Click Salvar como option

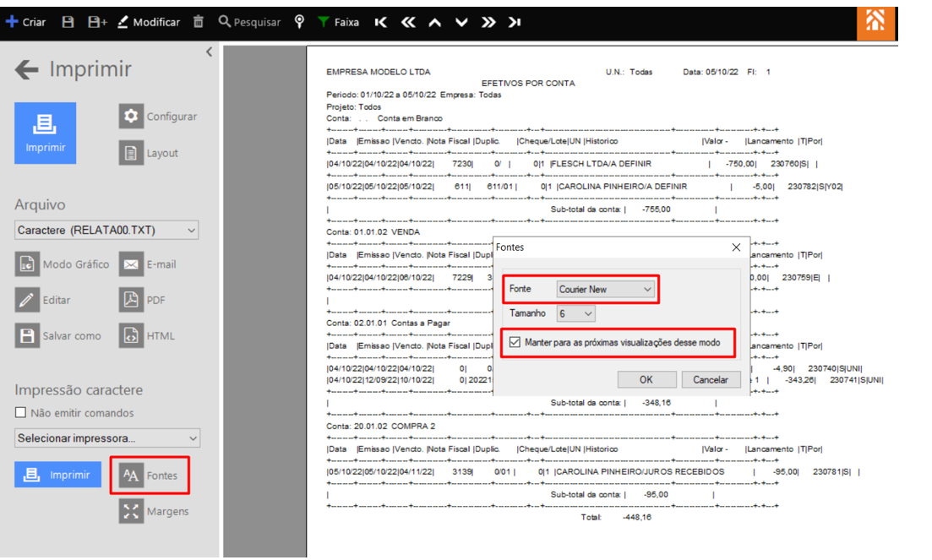point(57,335)
